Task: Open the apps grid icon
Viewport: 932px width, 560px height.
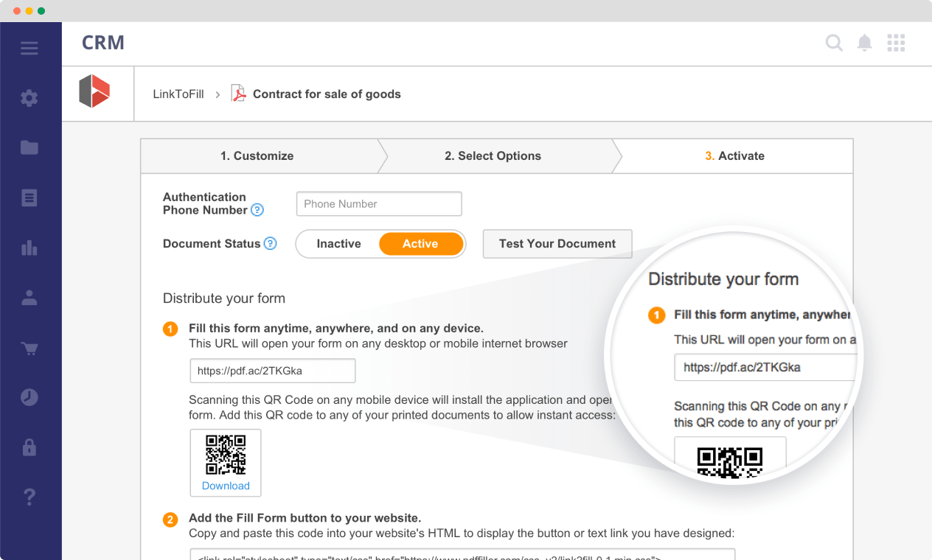Action: [896, 43]
